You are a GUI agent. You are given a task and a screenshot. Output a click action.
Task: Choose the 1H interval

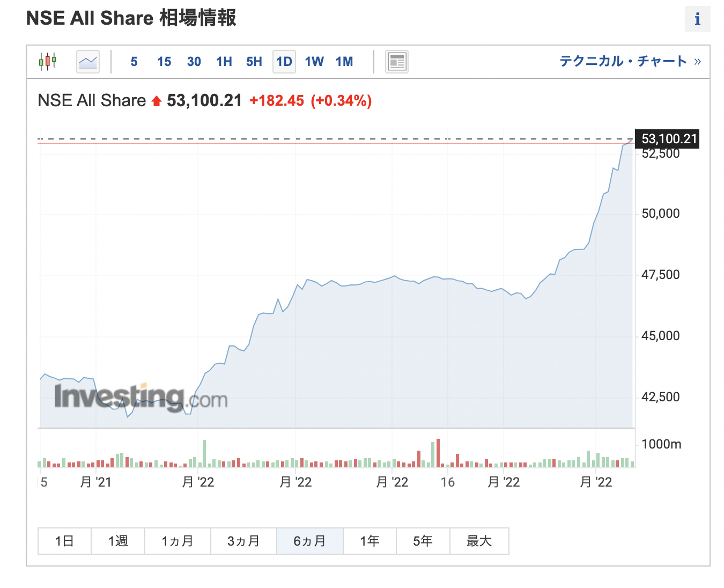[224, 62]
